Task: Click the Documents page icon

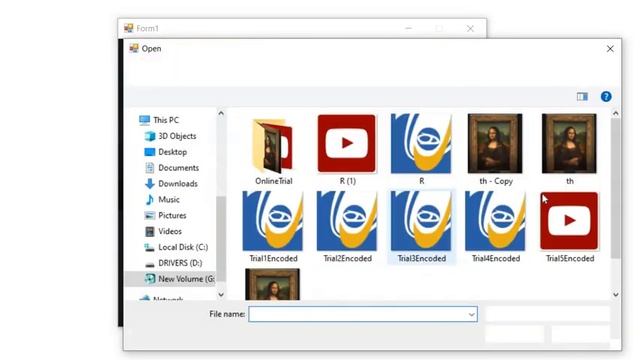Action: (x=150, y=168)
